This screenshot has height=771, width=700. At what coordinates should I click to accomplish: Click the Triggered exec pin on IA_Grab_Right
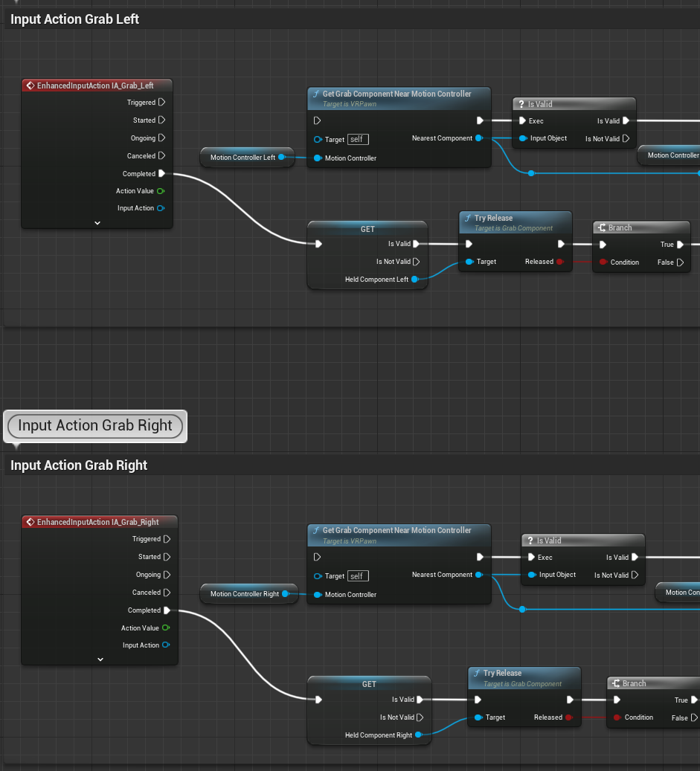pos(167,539)
